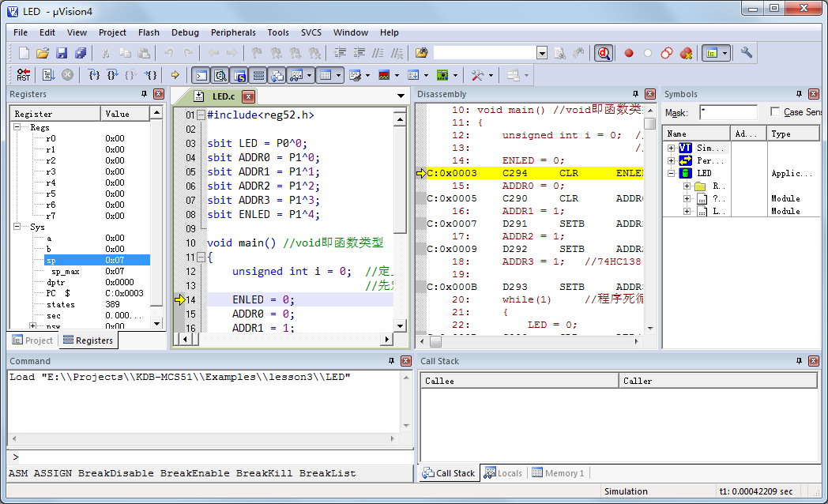
Task: Pin the Registers panel
Action: (145, 94)
